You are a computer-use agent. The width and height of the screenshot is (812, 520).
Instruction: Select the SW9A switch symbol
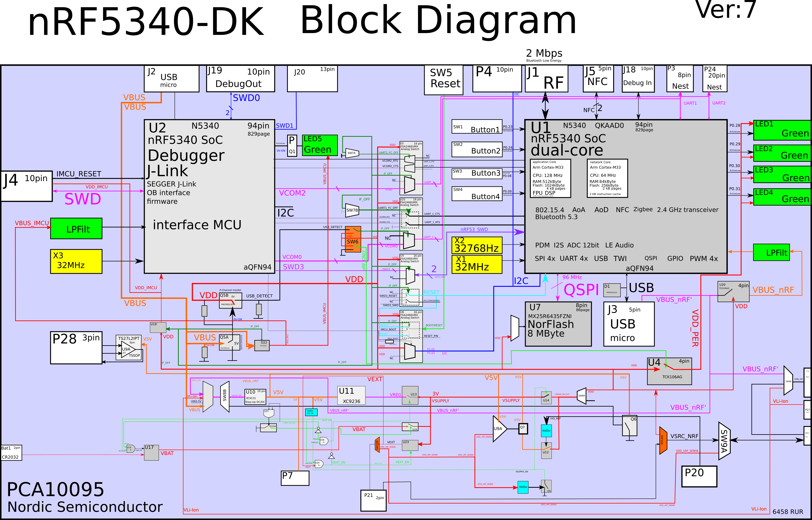[725, 441]
